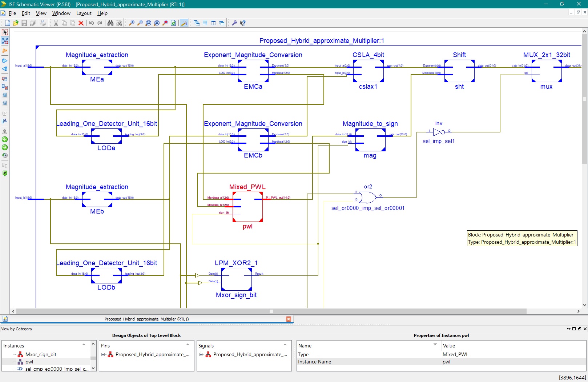The image size is (588, 382).
Task: Click the green forward arrow in sidebar
Action: coord(5,147)
